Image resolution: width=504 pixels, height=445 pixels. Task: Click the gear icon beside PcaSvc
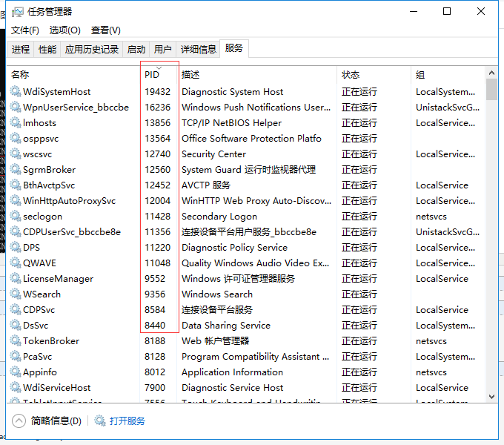coord(15,357)
